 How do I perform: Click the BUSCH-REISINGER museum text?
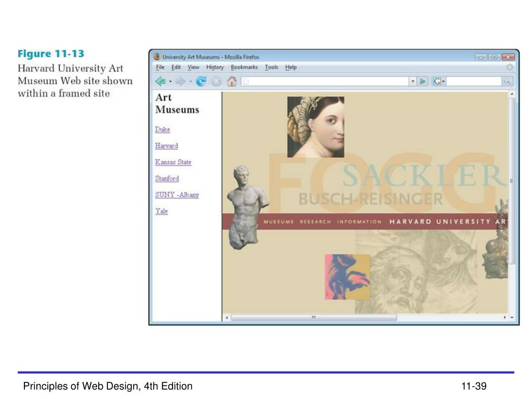tap(370, 199)
